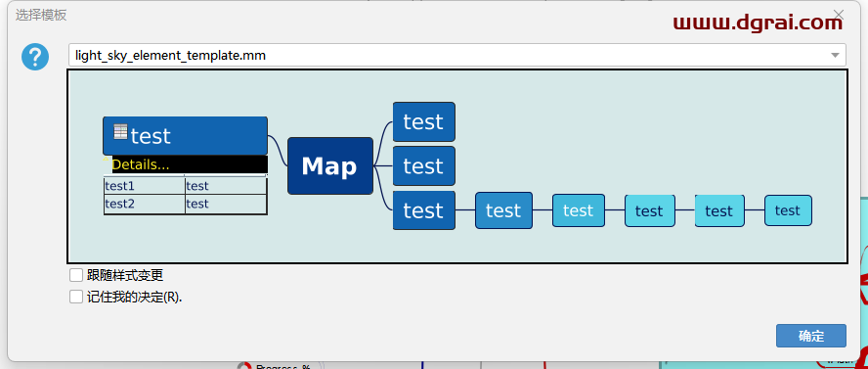Click the rightmost light-blue test node

click(788, 210)
